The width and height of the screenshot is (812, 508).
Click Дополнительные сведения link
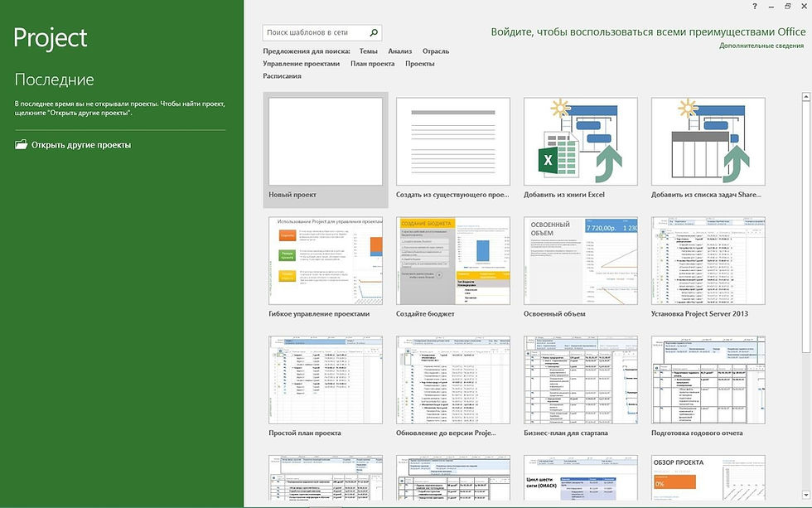[761, 46]
